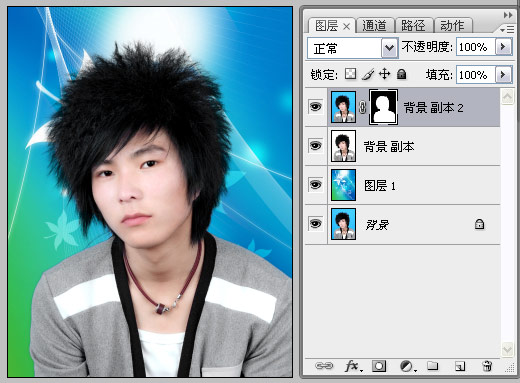Close the 图层 tab with its x
Screen dimensions: 520x383
click(347, 26)
